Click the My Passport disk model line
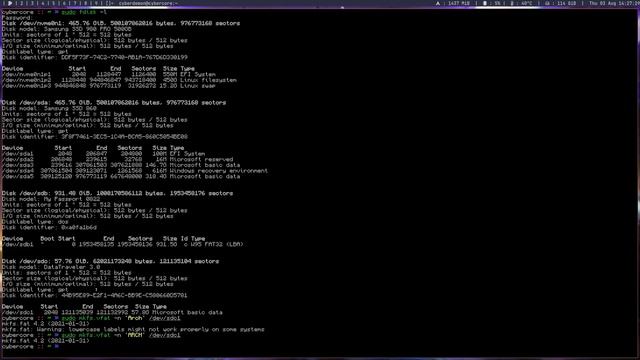This screenshot has height=360, width=640. 51,199
